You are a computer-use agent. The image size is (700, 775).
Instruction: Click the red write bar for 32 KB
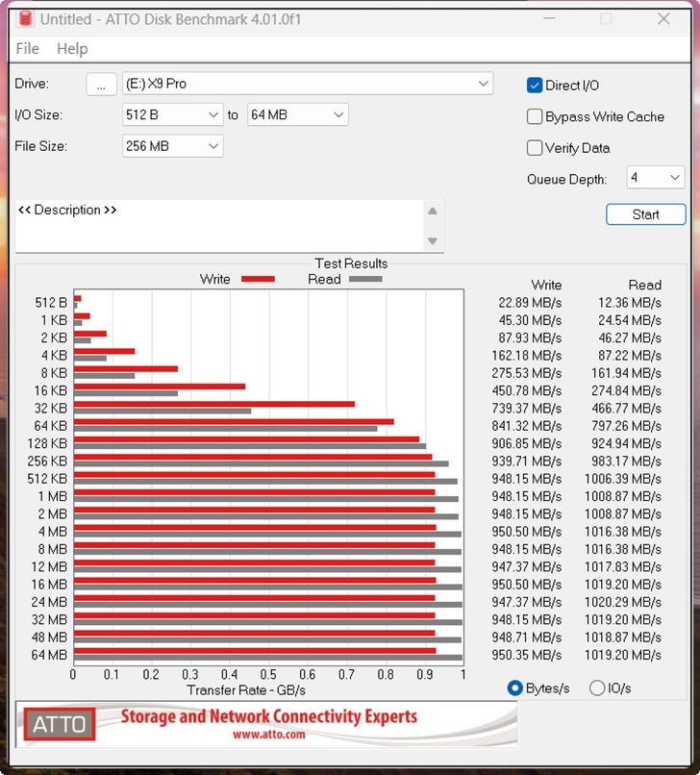pos(214,404)
